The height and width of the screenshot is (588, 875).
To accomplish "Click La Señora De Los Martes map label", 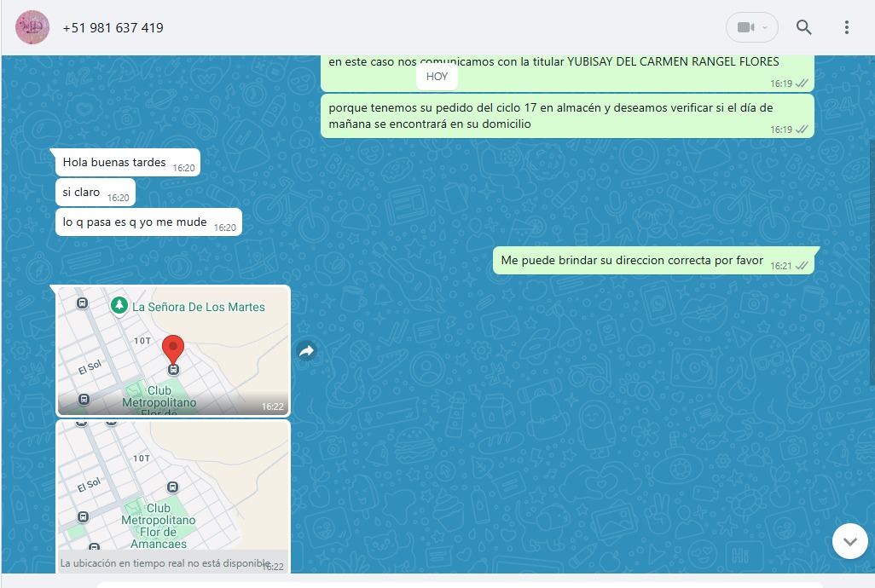I will tap(198, 307).
